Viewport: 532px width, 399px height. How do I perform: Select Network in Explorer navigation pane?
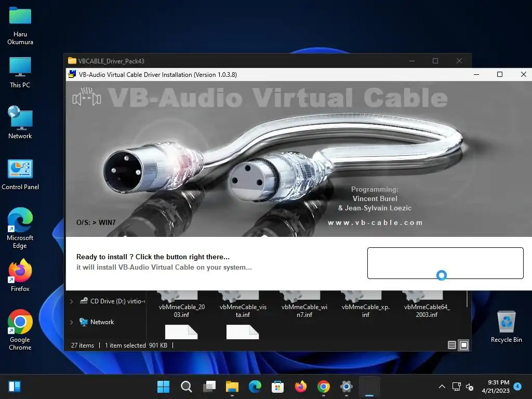pos(97,322)
